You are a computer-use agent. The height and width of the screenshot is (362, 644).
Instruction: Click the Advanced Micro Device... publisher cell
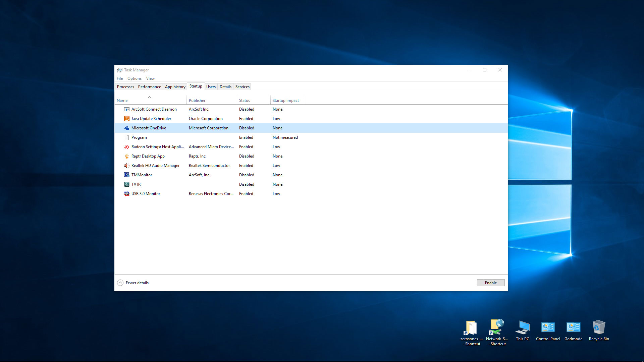tap(211, 147)
